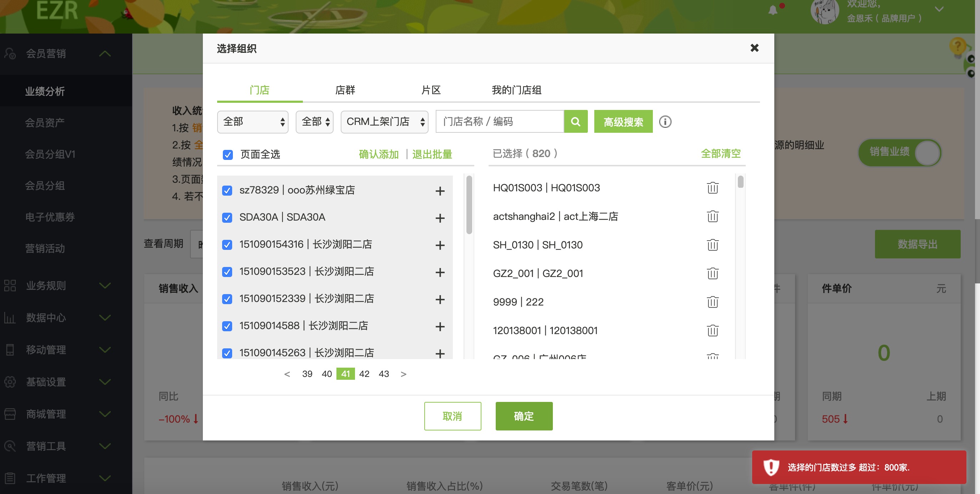Uncheck the 151090145263 store checkbox
980x494 pixels.
tap(227, 353)
